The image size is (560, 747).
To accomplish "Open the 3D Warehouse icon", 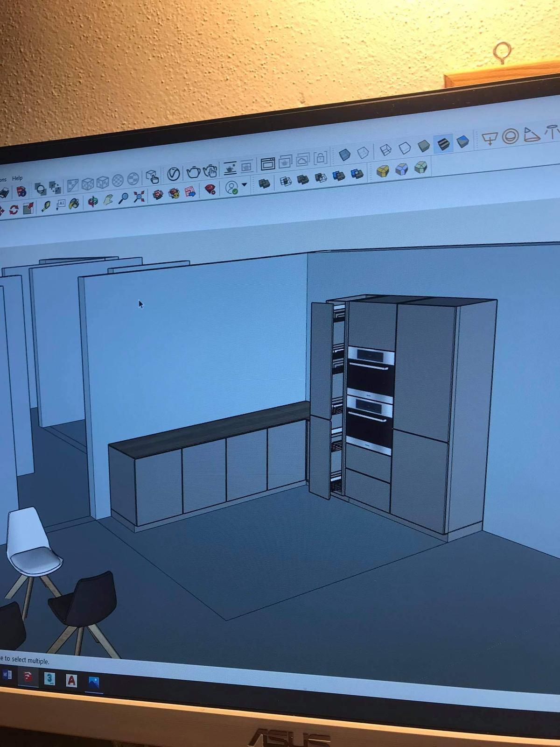I will click(158, 194).
